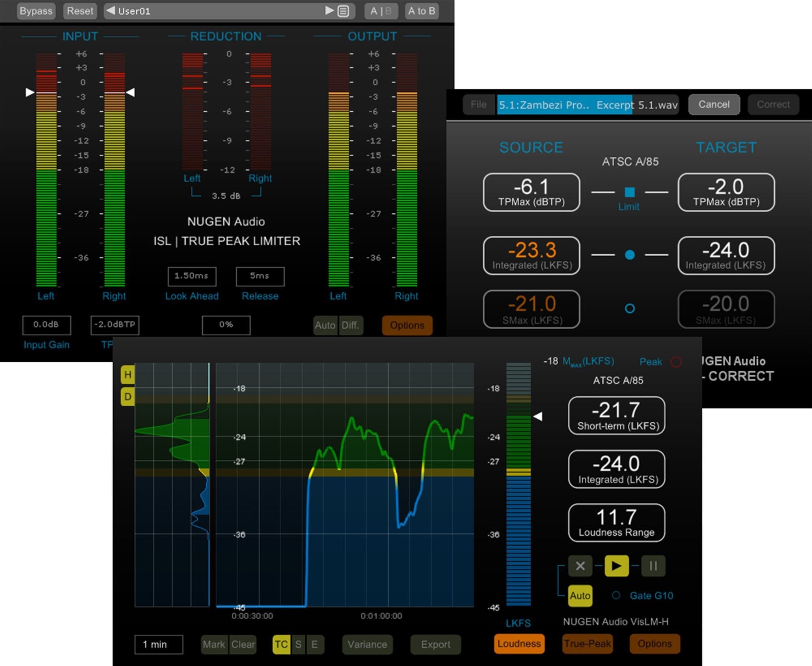Click the target -2.0 TPMax box

pos(726,192)
